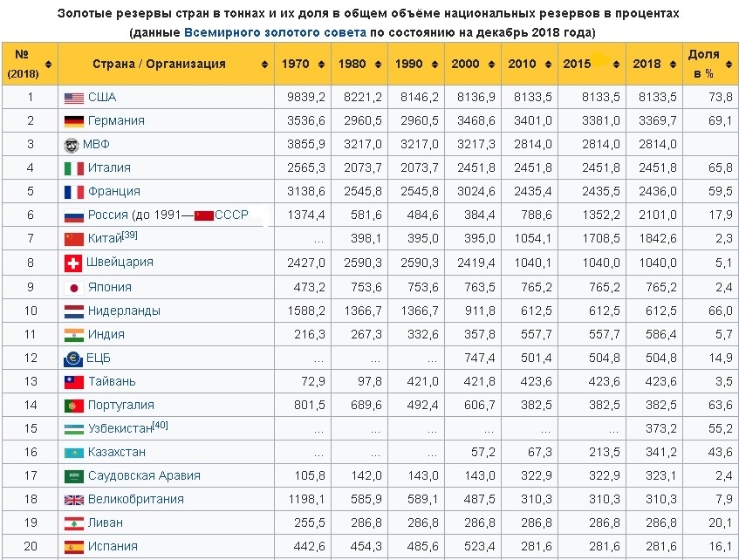Click the ECB euro emblem icon
Viewport: 739px width, 560px height.
tap(73, 358)
